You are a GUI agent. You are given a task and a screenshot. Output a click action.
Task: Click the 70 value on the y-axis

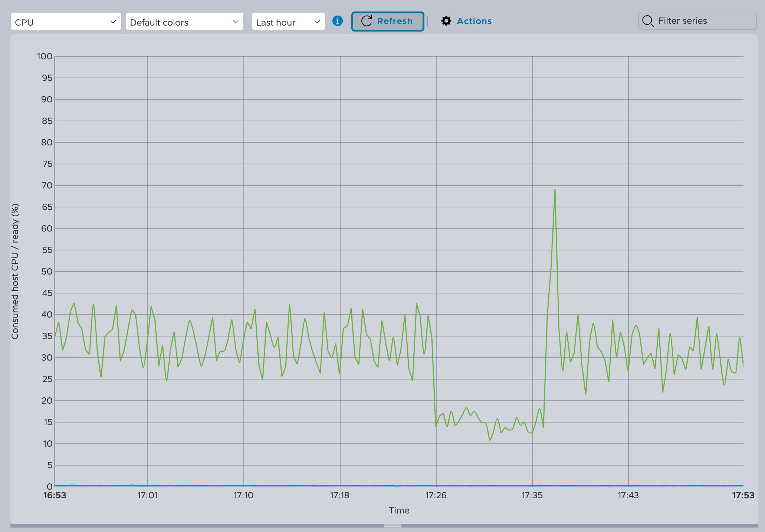tap(47, 185)
